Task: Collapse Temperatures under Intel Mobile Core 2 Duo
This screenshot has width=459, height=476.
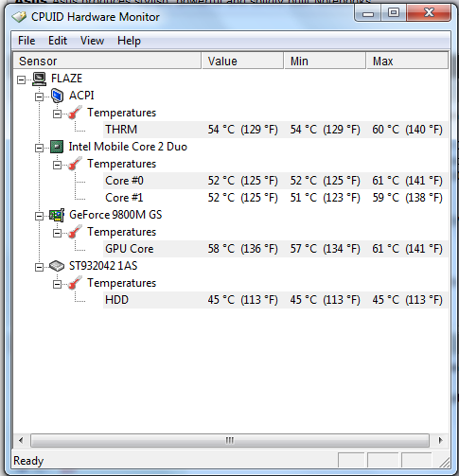Action: tap(57, 165)
